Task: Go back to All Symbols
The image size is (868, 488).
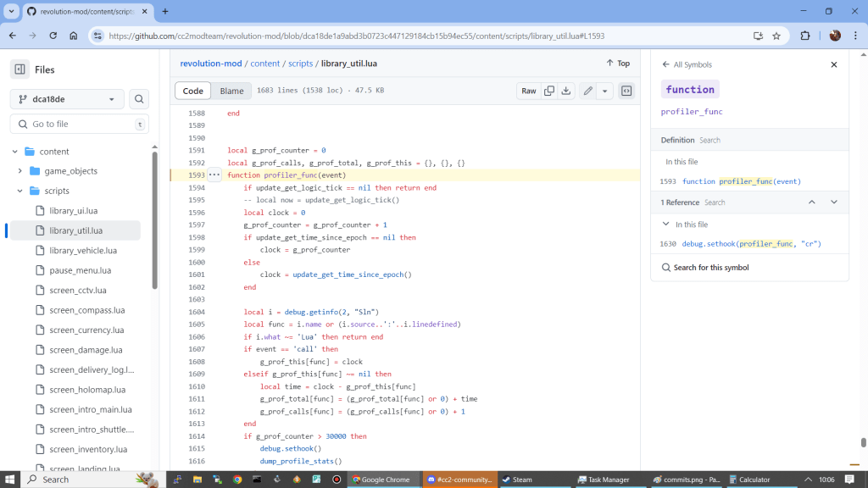Action: 687,64
